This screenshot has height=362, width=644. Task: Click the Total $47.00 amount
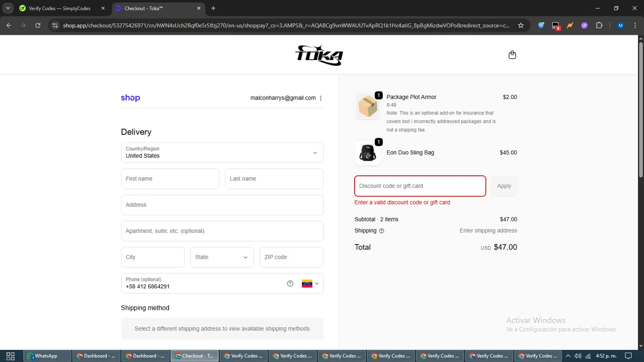(505, 247)
